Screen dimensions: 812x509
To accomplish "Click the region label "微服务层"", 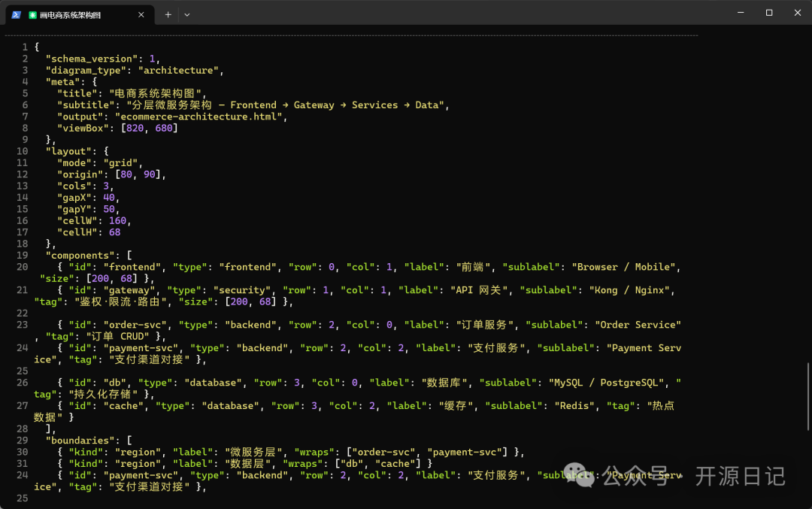I will point(253,452).
